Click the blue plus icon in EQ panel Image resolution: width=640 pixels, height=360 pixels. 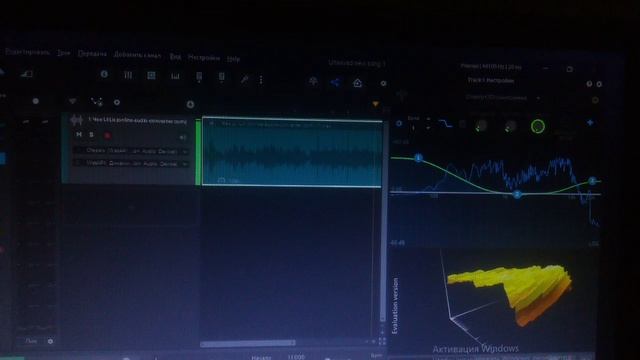point(590,122)
